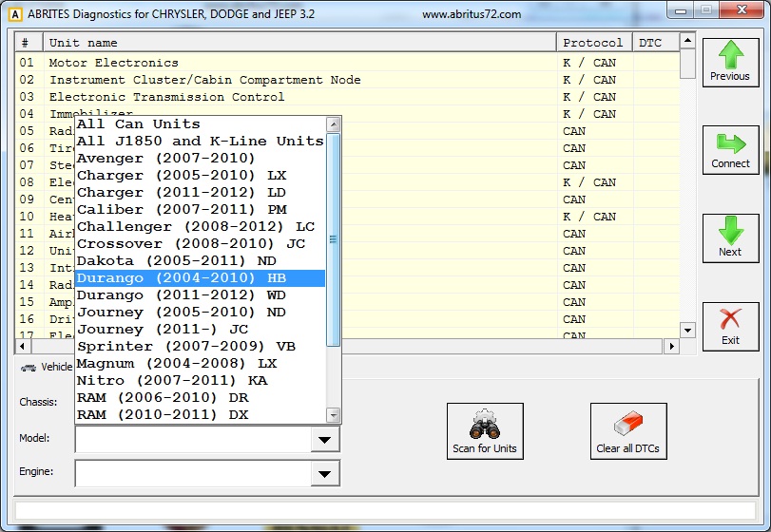Open the Engine dropdown arrow
Screen dimensions: 771x532
point(324,473)
